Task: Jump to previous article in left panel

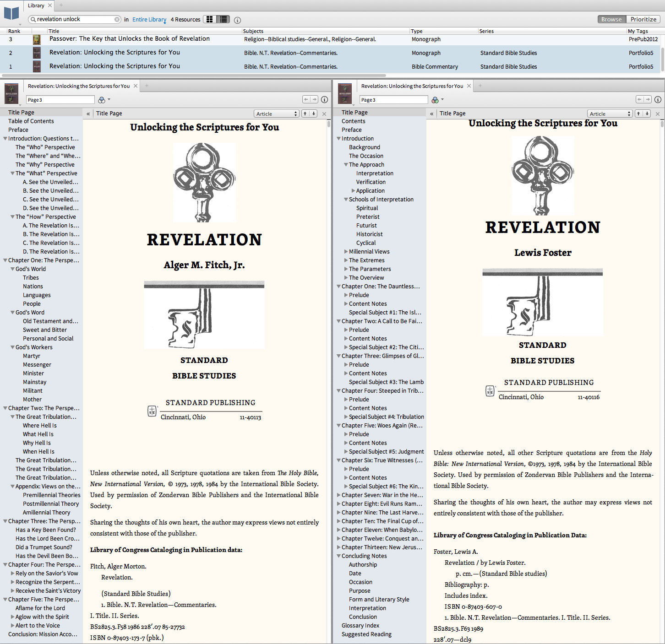Action: pyautogui.click(x=305, y=114)
